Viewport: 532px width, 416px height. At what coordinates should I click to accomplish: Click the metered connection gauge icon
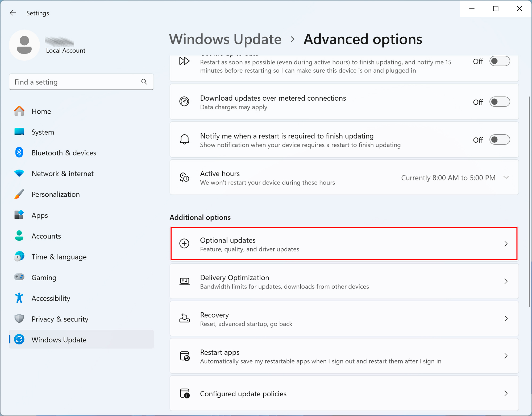[184, 101]
